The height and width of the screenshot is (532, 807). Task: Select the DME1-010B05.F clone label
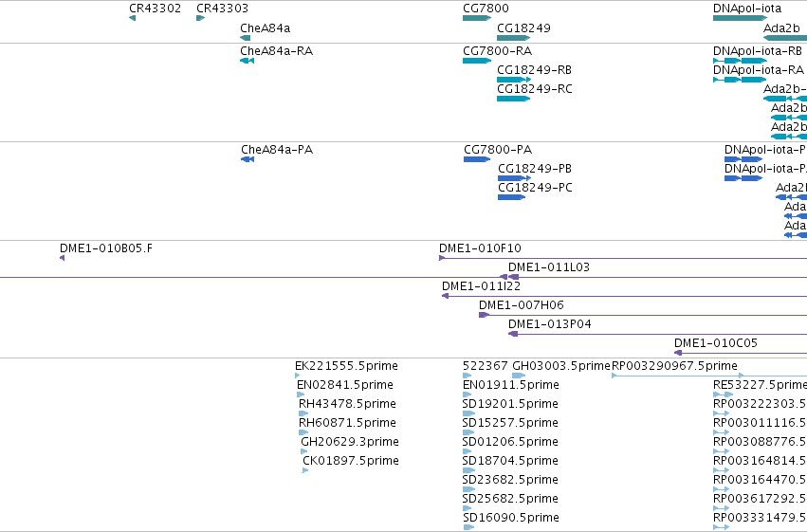(x=106, y=248)
